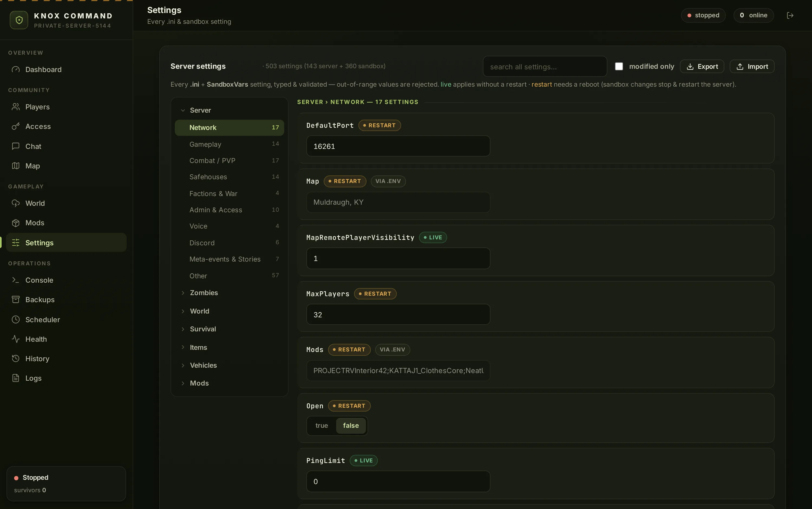
Task: Click the logout icon at top right
Action: pyautogui.click(x=790, y=15)
